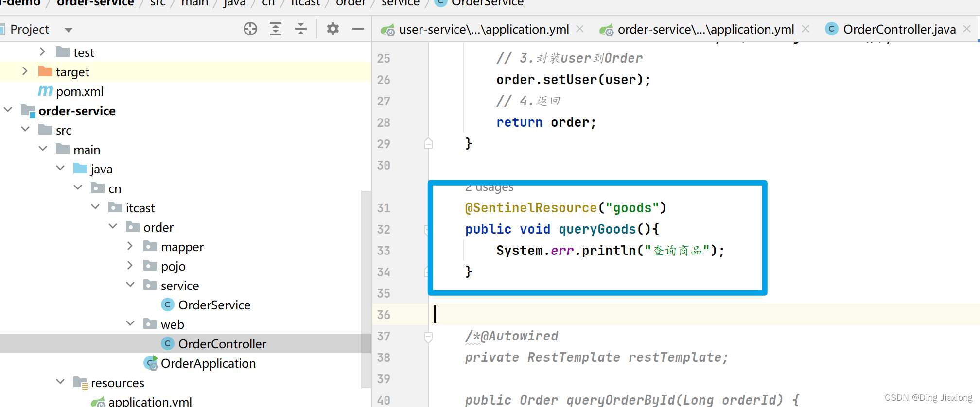
Task: Click the locate/select opened file target icon
Action: (x=250, y=29)
